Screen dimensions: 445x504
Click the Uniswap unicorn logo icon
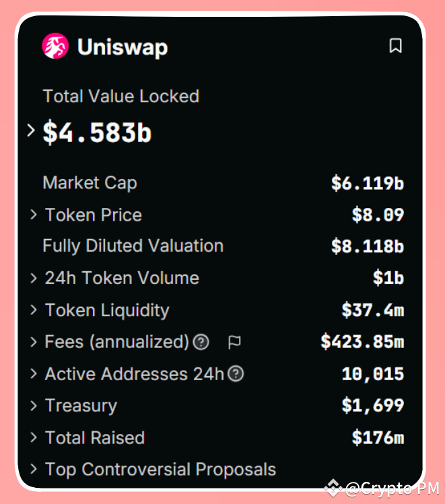[x=56, y=46]
